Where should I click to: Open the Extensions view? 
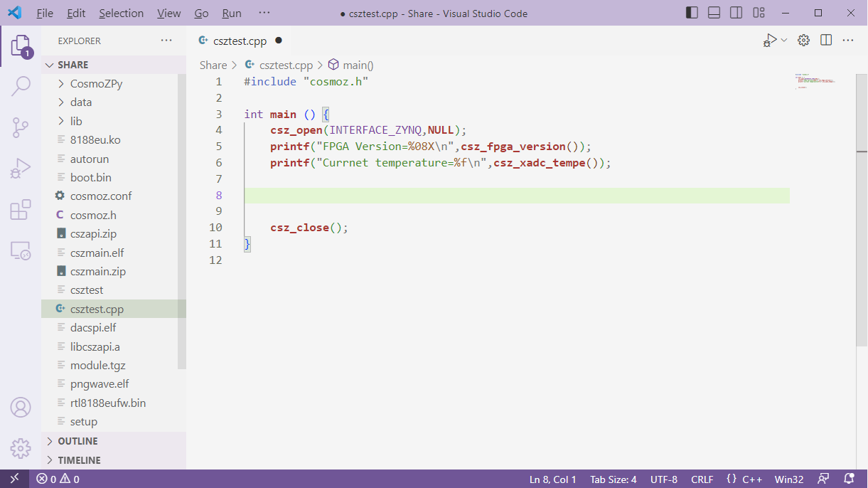pos(21,210)
